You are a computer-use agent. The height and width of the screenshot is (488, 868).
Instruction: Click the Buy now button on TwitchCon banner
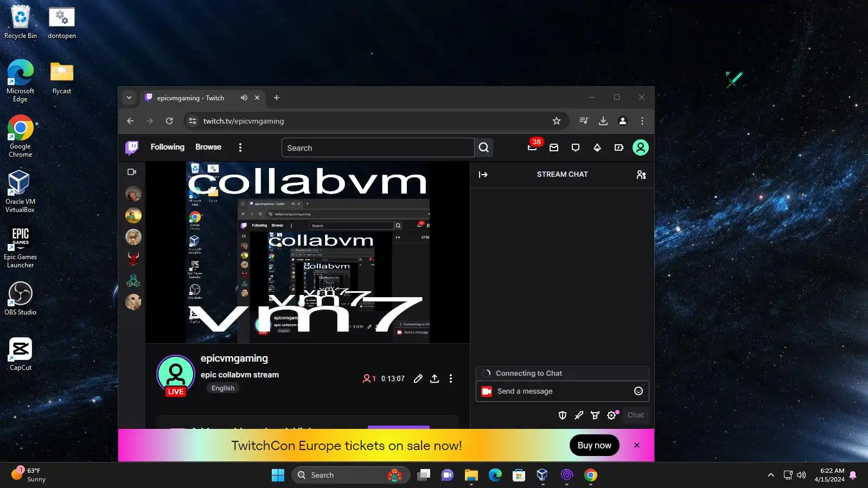(595, 445)
